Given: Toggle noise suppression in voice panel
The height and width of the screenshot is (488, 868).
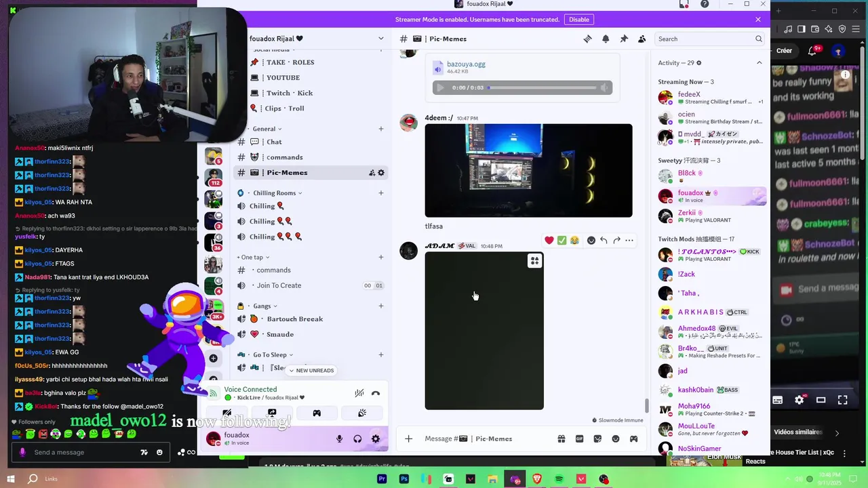Looking at the screenshot, I should point(359,393).
